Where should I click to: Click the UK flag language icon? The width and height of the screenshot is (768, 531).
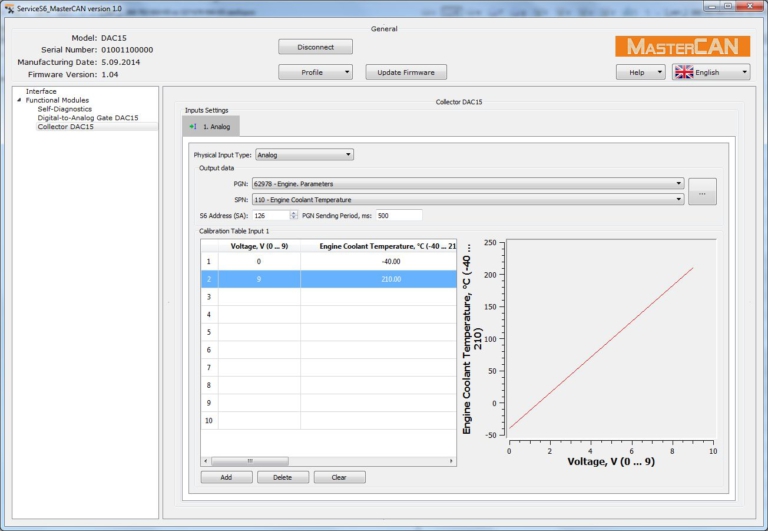click(x=684, y=72)
